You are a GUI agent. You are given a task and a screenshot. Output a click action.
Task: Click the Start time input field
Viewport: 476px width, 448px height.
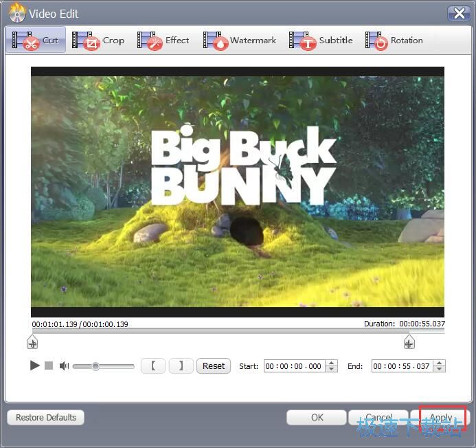pyautogui.click(x=294, y=366)
